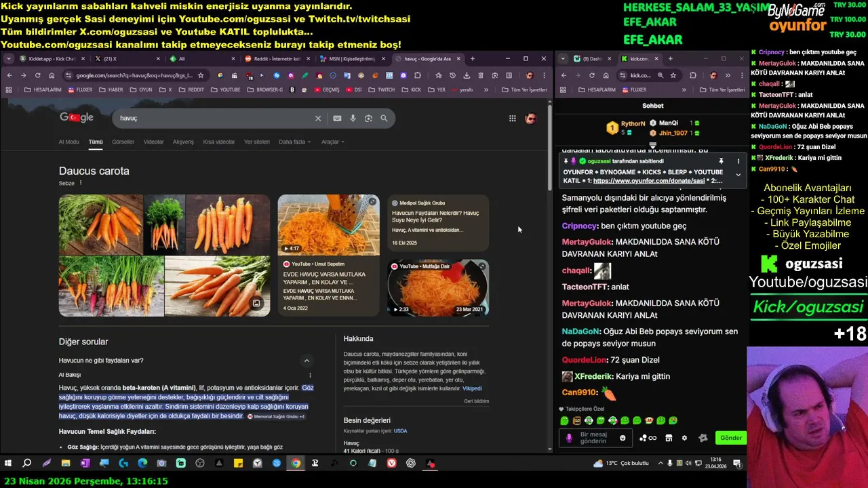
Task: Click the 'Geri bildirim' link
Action: click(x=476, y=401)
